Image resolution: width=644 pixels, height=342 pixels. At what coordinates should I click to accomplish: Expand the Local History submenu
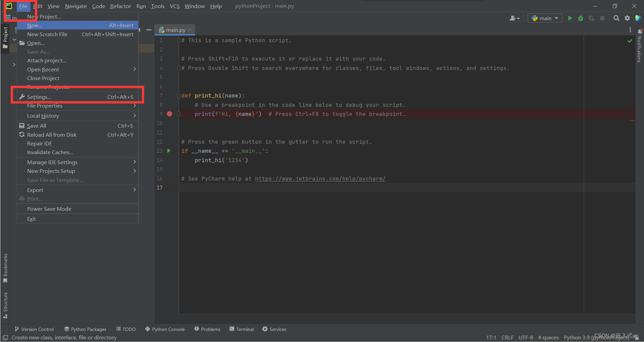[x=78, y=116]
